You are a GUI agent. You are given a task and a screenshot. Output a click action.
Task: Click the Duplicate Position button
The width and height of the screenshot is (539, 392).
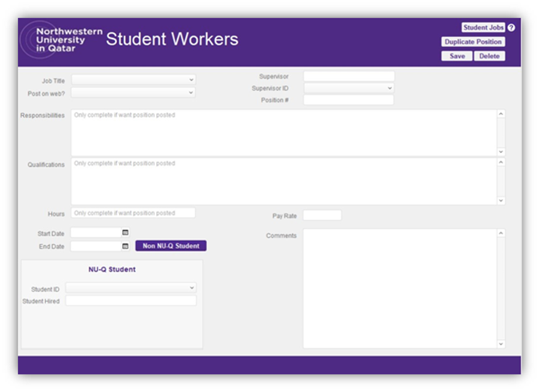point(473,41)
